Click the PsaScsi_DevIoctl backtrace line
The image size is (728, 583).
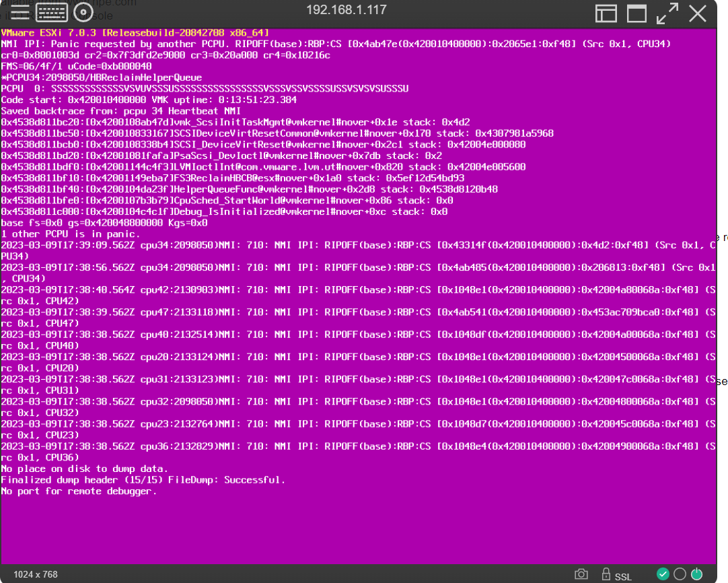pyautogui.click(x=221, y=156)
